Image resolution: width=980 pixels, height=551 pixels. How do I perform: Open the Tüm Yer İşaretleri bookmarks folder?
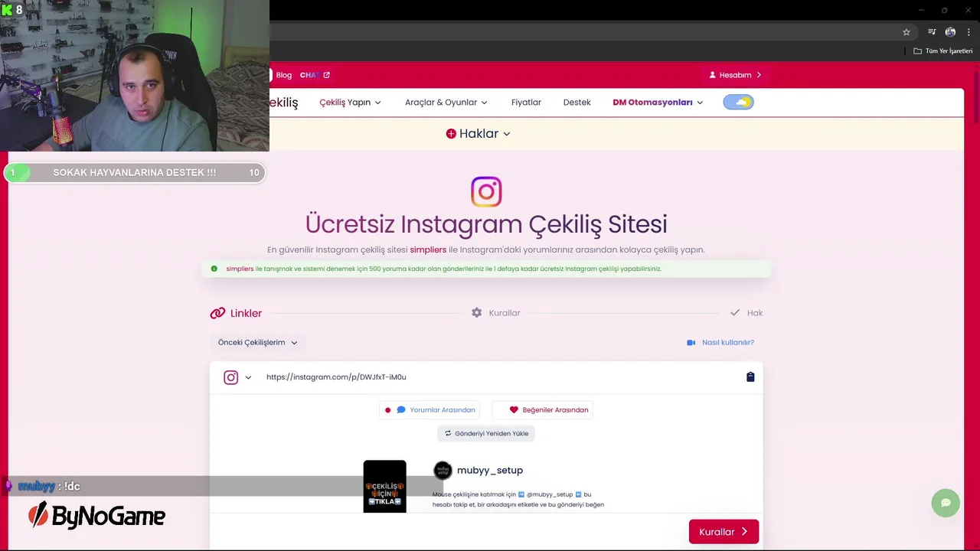943,51
